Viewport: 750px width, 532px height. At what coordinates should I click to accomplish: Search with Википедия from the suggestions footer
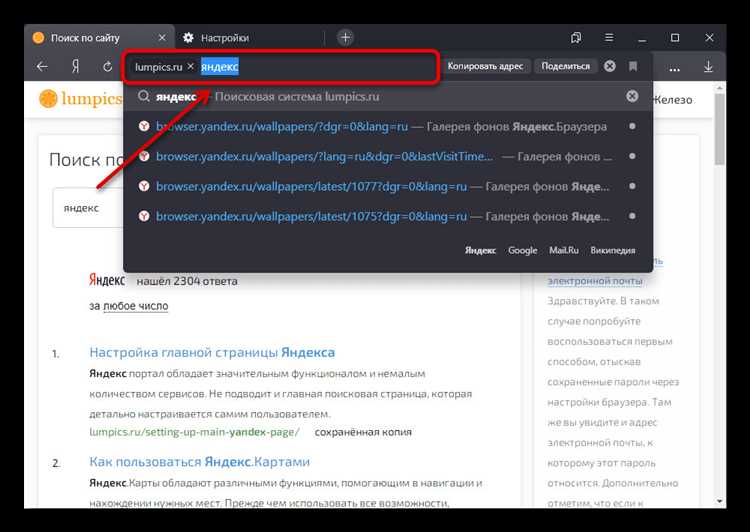click(612, 251)
